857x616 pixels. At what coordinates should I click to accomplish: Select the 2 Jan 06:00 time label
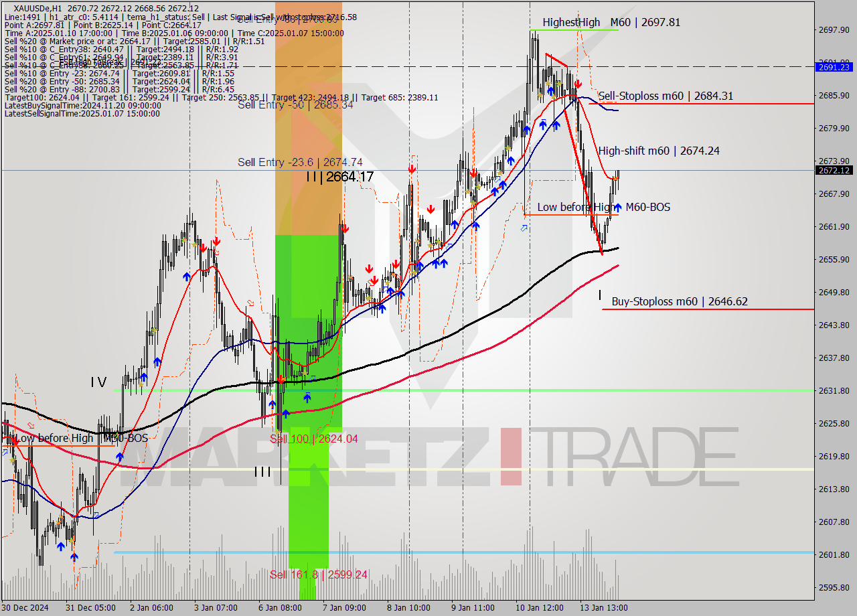click(x=151, y=608)
